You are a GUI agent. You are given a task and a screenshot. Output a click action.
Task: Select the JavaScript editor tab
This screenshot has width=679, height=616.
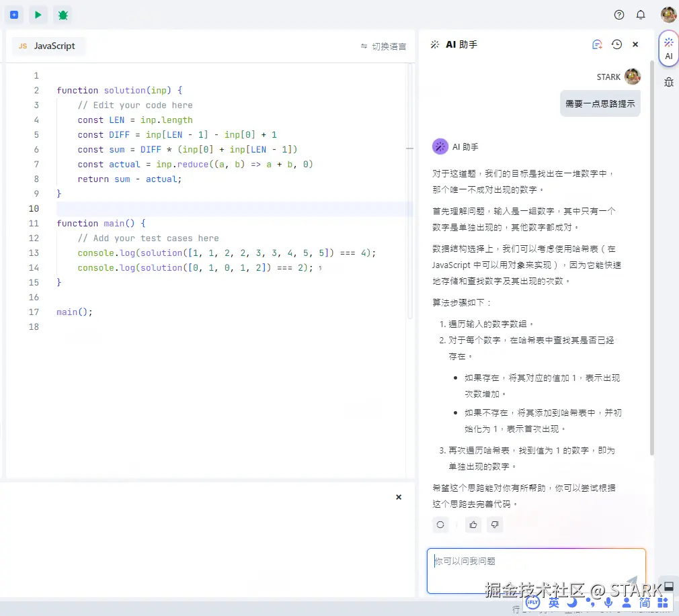[47, 46]
